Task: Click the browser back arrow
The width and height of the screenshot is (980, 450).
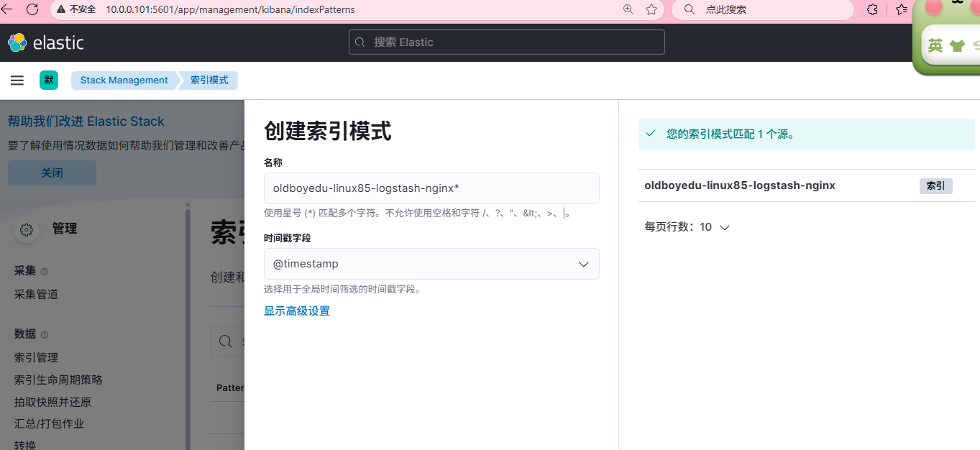Action: coord(7,9)
